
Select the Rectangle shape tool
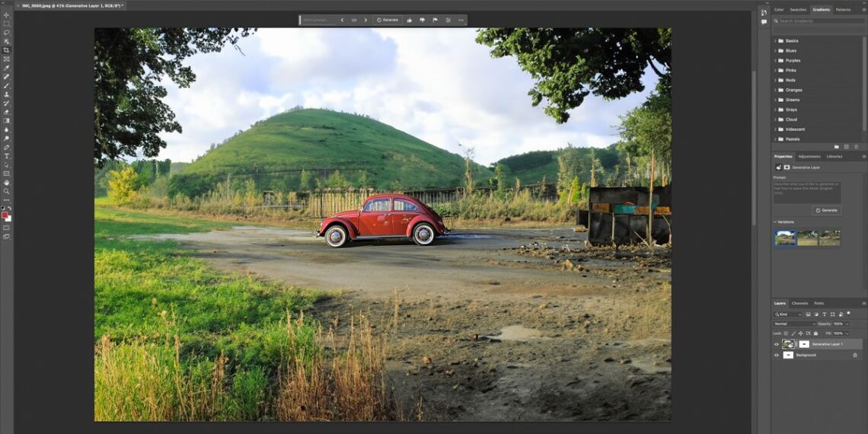pos(7,174)
